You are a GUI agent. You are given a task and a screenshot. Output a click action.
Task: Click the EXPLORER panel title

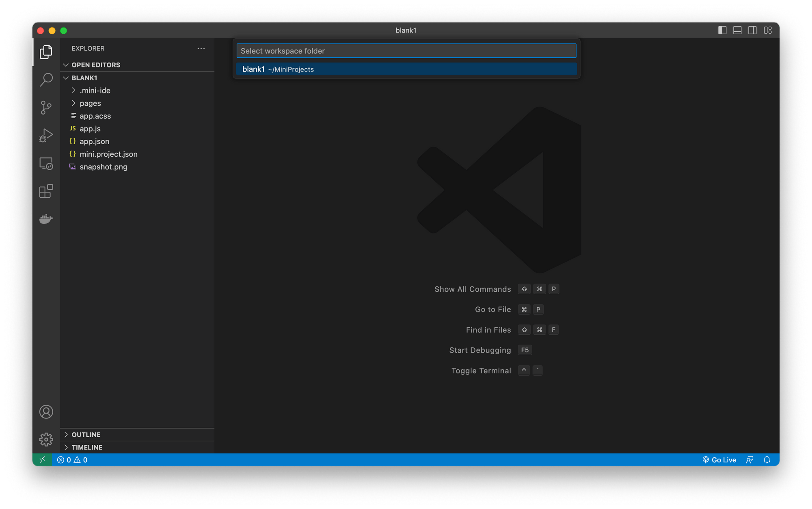point(88,48)
